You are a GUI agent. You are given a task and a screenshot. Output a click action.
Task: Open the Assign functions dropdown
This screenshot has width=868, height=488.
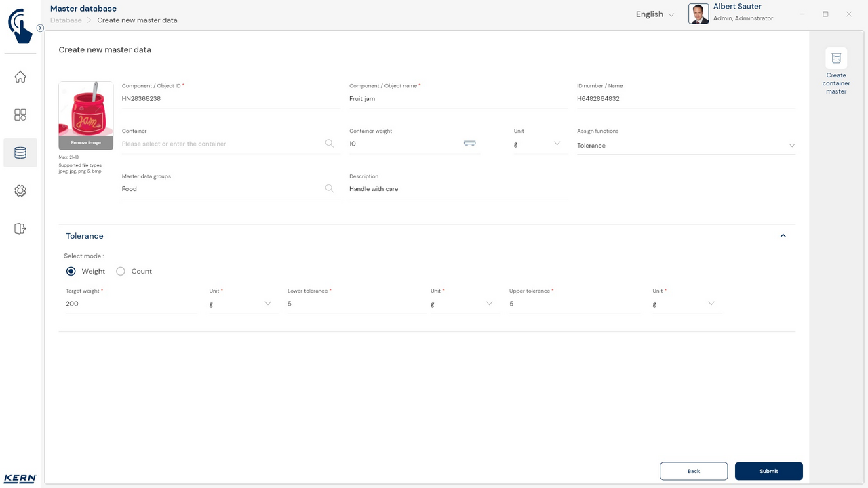point(686,146)
